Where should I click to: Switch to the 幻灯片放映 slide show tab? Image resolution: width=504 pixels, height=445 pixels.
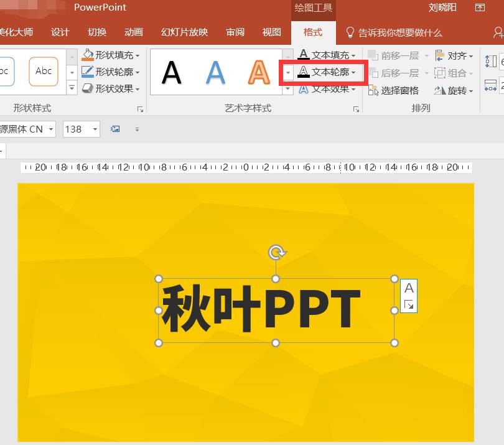pyautogui.click(x=185, y=32)
